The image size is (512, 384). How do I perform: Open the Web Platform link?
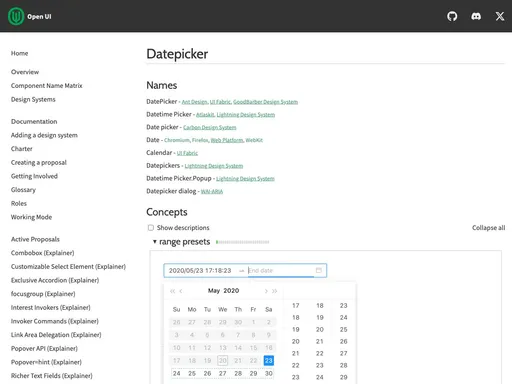pos(227,140)
